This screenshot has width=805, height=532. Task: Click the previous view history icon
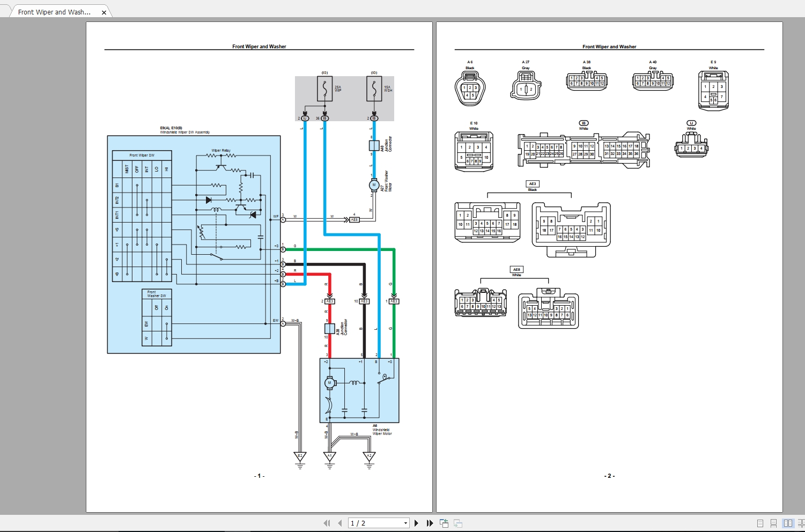(x=444, y=523)
